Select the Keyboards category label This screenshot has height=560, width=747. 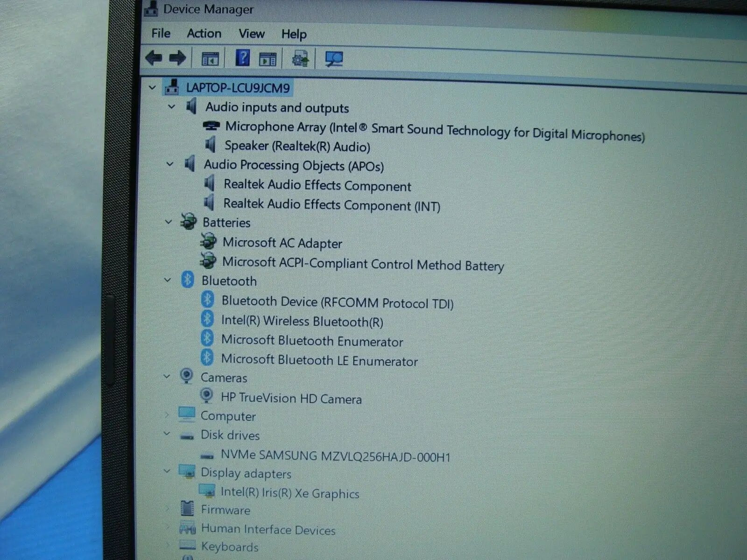click(229, 546)
